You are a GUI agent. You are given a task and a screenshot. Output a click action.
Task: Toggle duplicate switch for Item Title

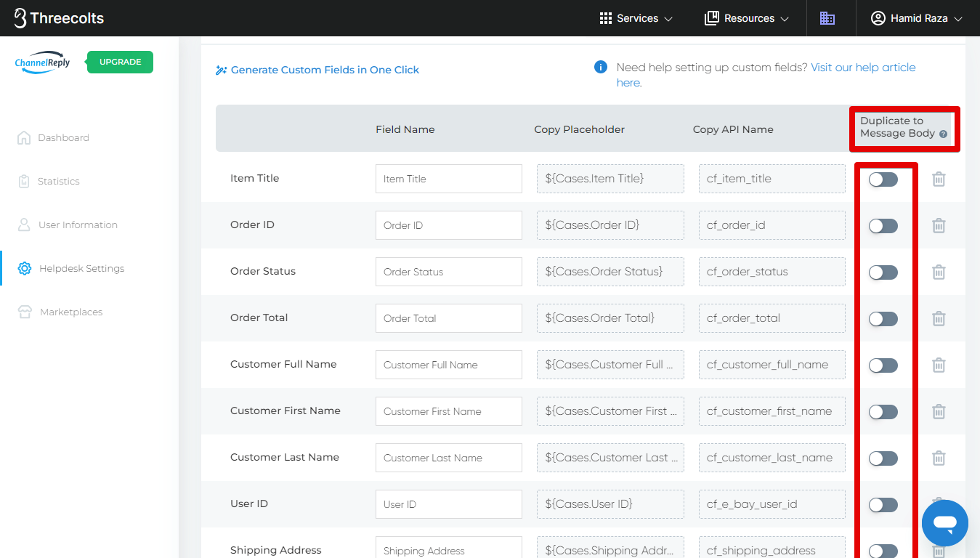click(883, 179)
